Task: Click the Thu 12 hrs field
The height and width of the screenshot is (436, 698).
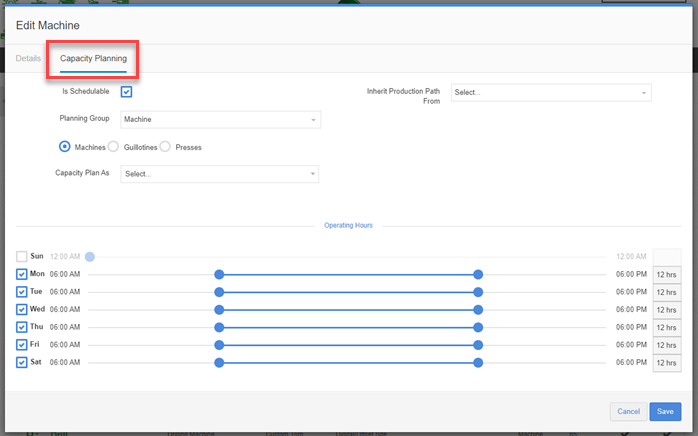Action: point(667,327)
